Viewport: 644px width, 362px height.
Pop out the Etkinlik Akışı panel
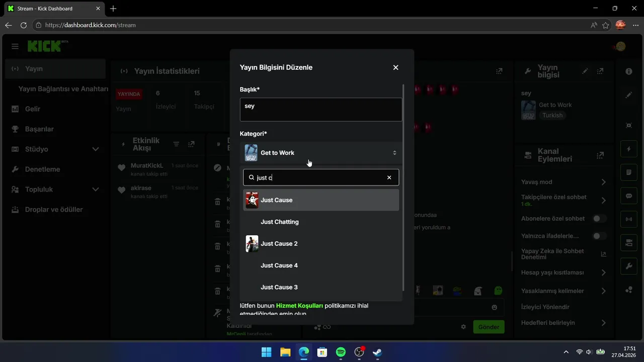point(191,144)
